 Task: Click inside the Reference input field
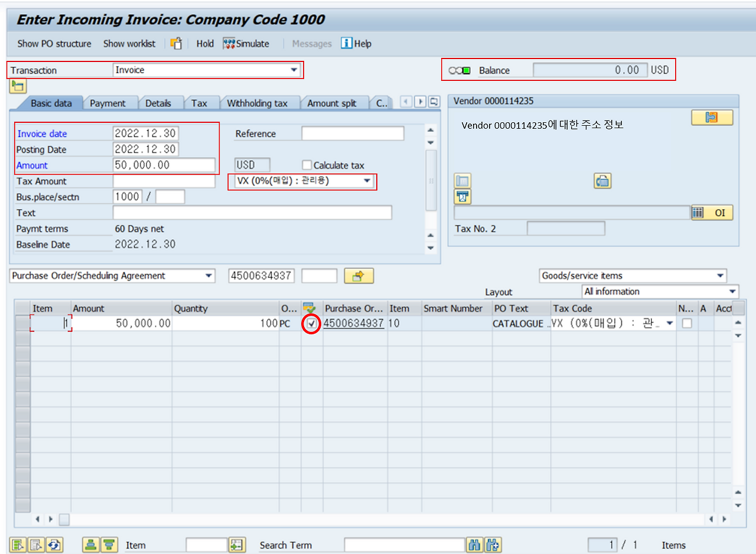pos(351,133)
